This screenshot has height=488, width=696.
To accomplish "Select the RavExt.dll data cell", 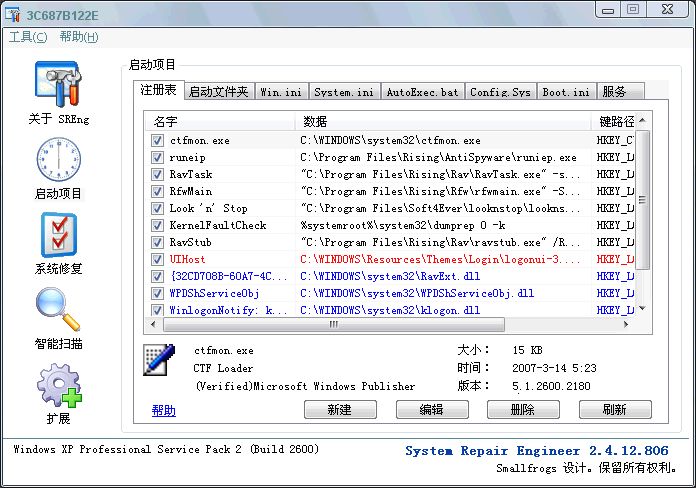I will click(390, 276).
